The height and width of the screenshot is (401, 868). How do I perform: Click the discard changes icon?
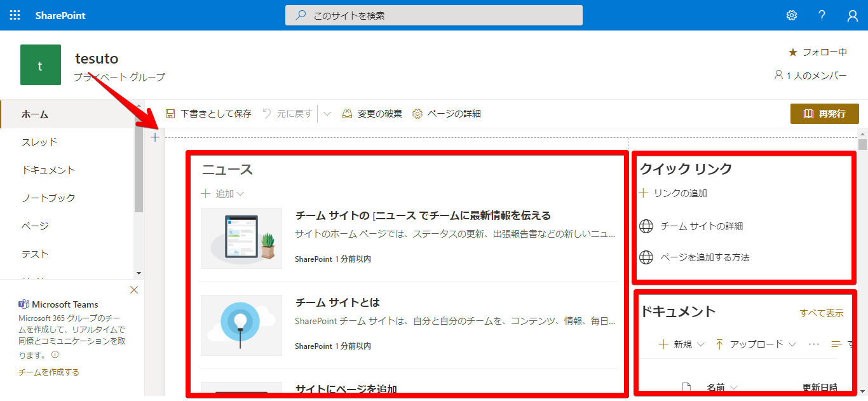pos(348,114)
